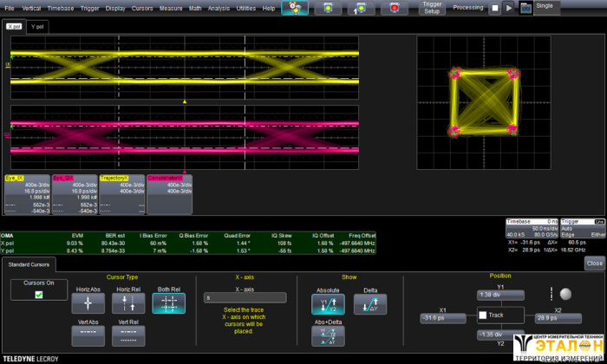This screenshot has width=607, height=364.
Task: Click the X1 position field
Action: click(x=444, y=318)
